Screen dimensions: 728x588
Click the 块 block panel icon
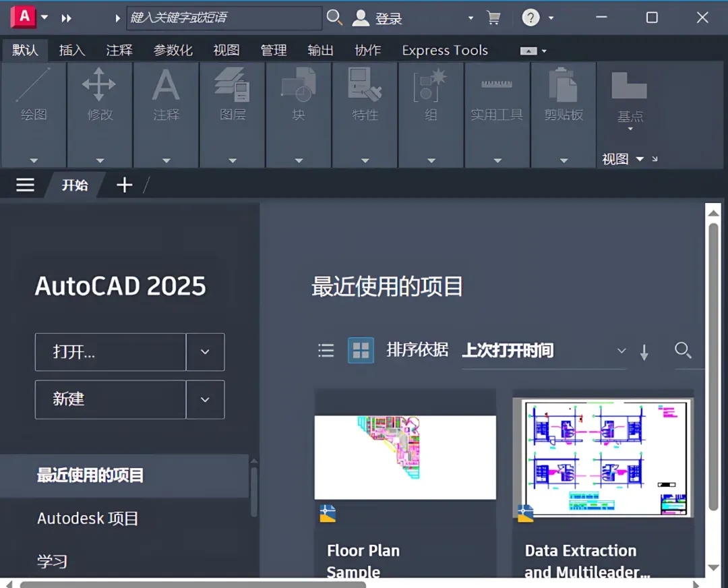(299, 84)
